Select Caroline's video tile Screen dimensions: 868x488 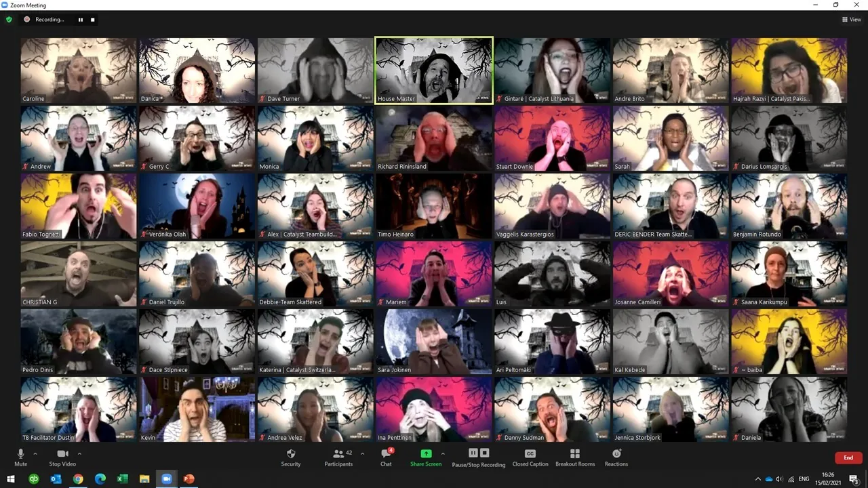tap(79, 70)
